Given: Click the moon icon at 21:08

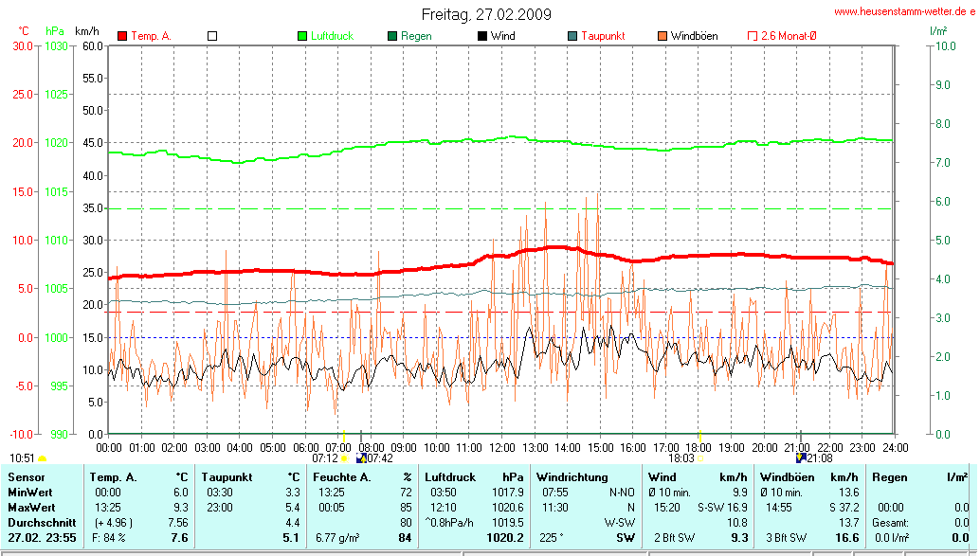Looking at the screenshot, I should [801, 457].
